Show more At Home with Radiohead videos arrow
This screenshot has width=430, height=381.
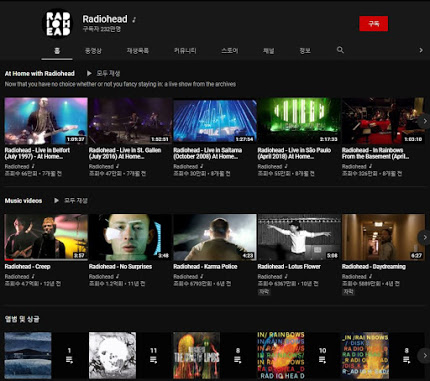(x=424, y=121)
